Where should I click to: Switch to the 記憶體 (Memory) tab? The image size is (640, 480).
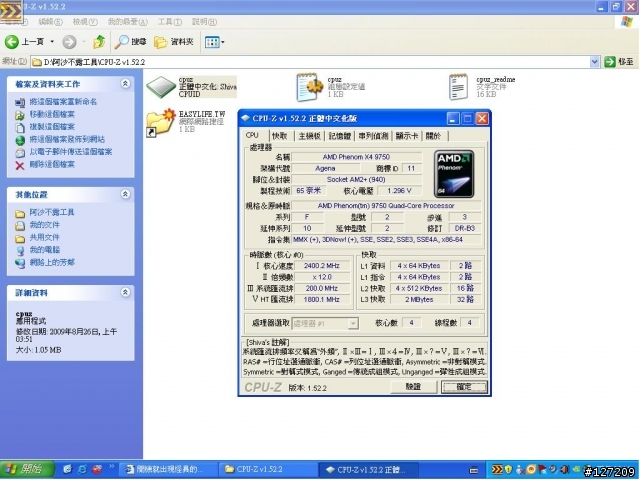340,136
